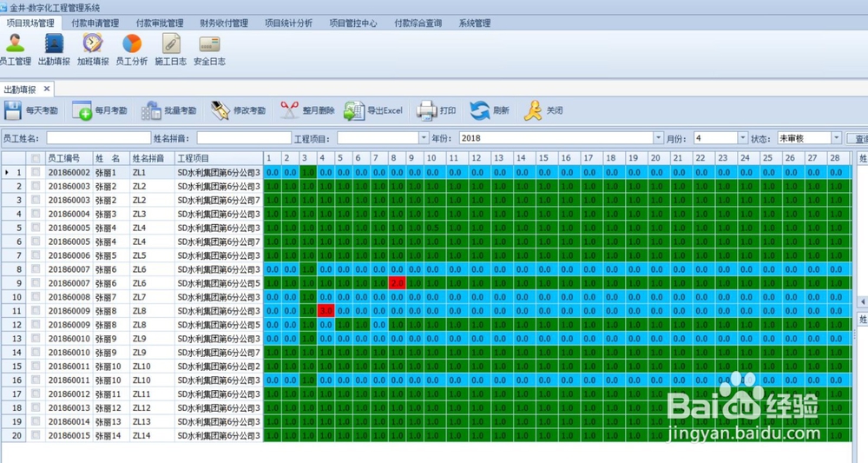Expand the 工程项目 dropdown arrow
The height and width of the screenshot is (463, 868).
click(x=424, y=138)
